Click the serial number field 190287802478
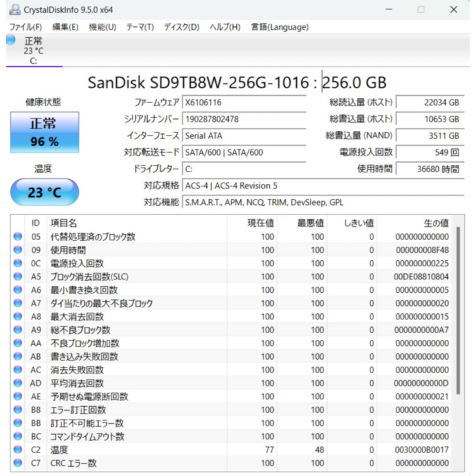Viewport: 476px width, 476px height. click(244, 119)
